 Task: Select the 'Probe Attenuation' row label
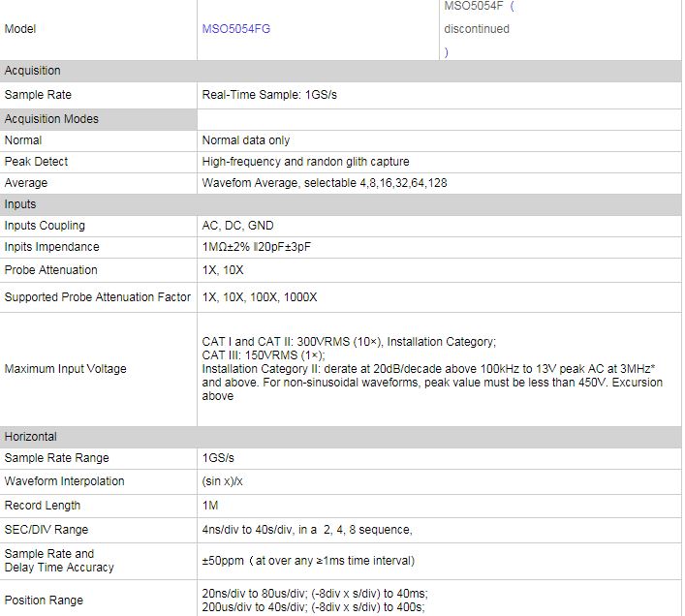(x=50, y=270)
